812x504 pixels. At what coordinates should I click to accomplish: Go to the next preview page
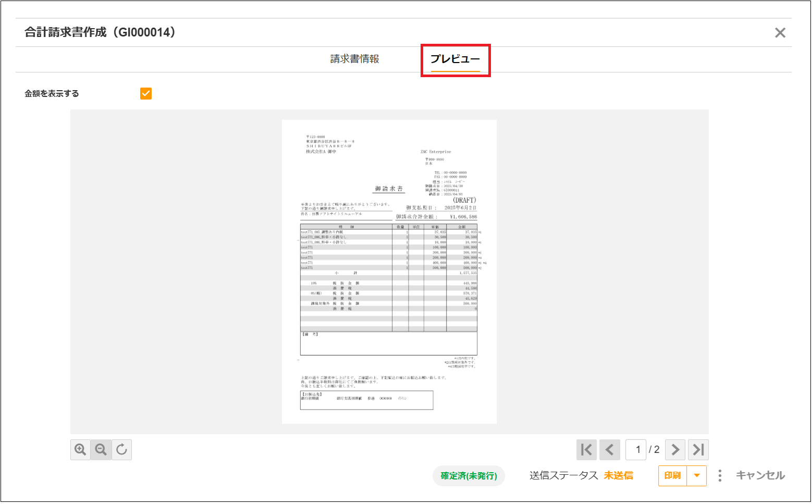675,450
